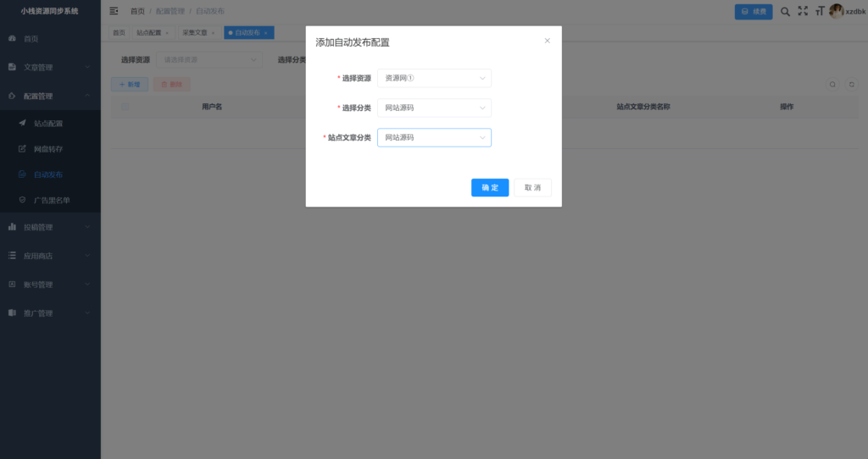Open the font size icon
This screenshot has height=459, width=868.
tap(820, 11)
